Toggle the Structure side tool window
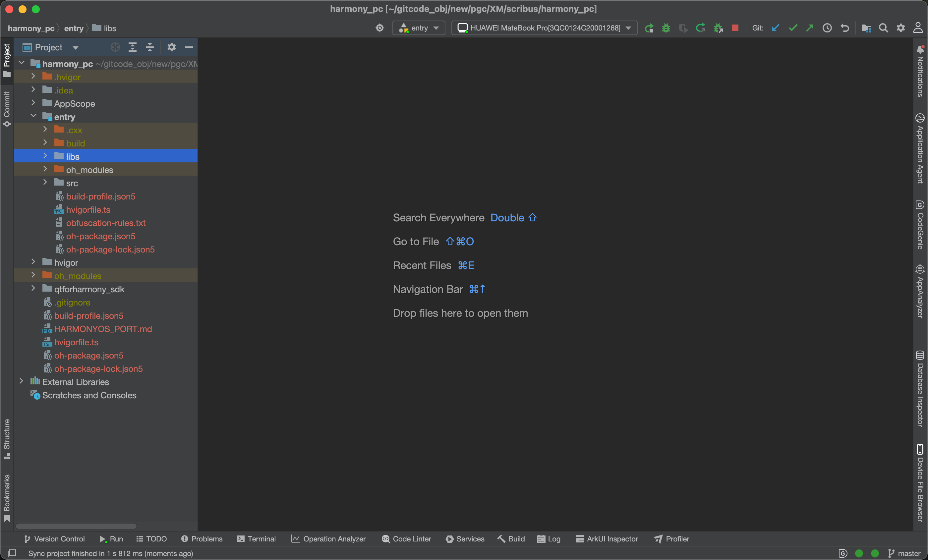928x560 pixels. click(x=7, y=439)
